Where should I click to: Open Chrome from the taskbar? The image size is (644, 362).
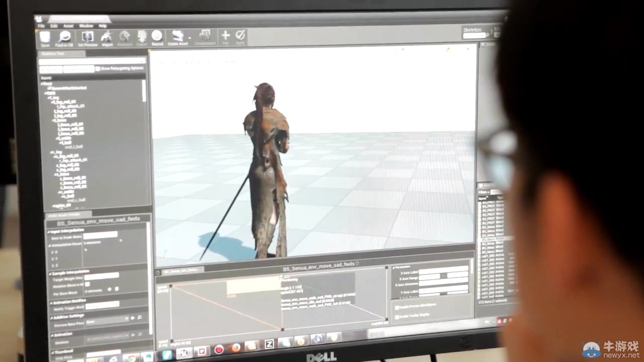pos(131,358)
